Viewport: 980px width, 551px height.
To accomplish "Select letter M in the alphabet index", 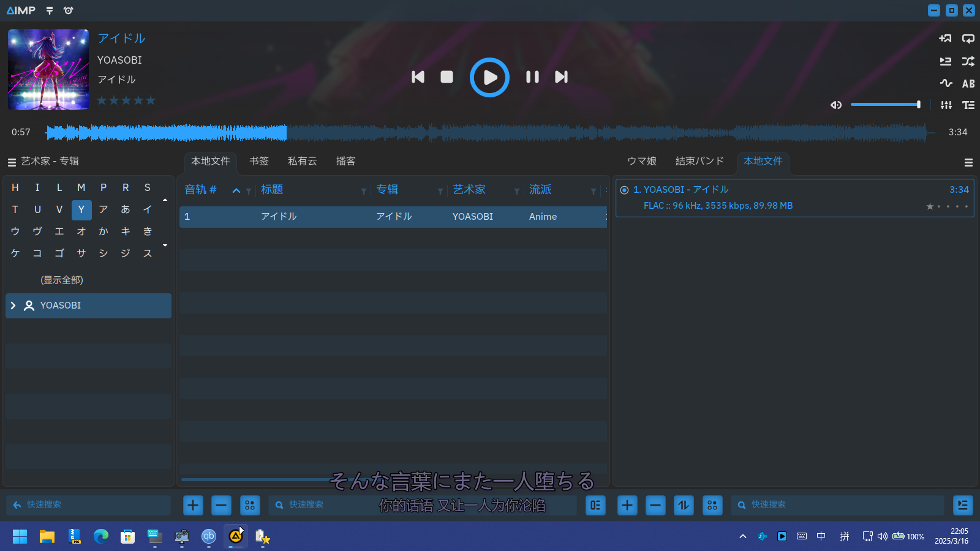I will click(81, 188).
